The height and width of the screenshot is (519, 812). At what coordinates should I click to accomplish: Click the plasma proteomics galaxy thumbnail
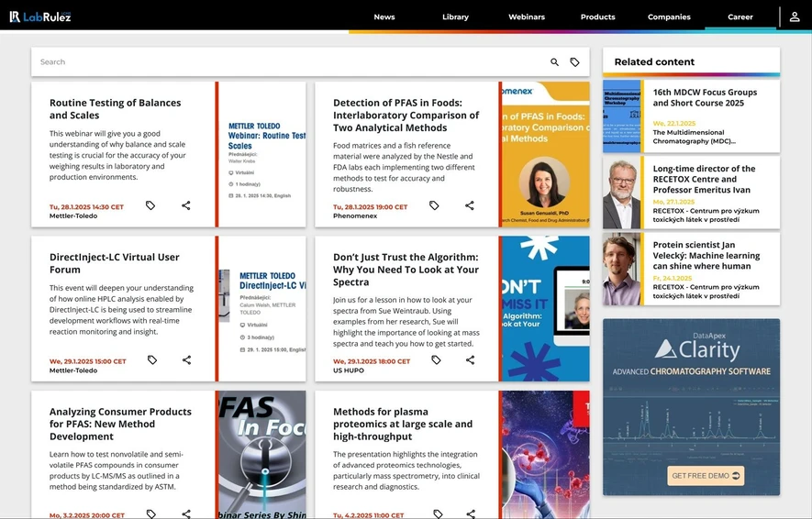546,455
